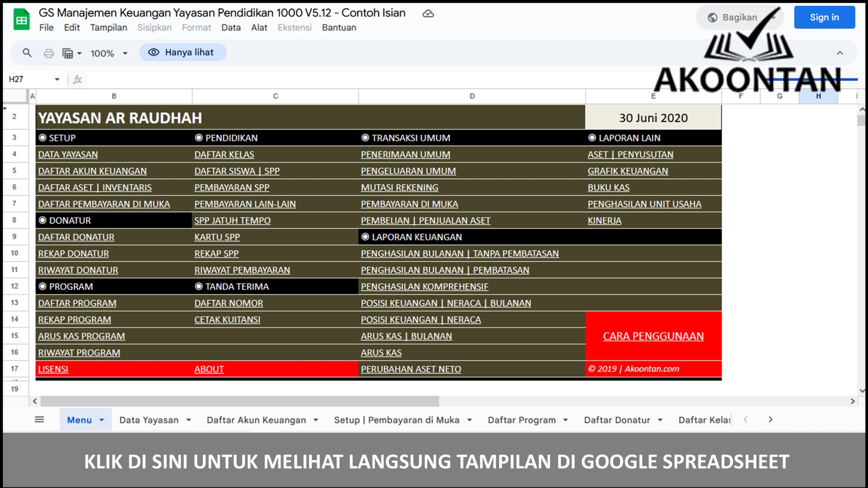868x488 pixels.
Task: Select the LAPORAN KEUANGAN radio marker
Action: [365, 237]
